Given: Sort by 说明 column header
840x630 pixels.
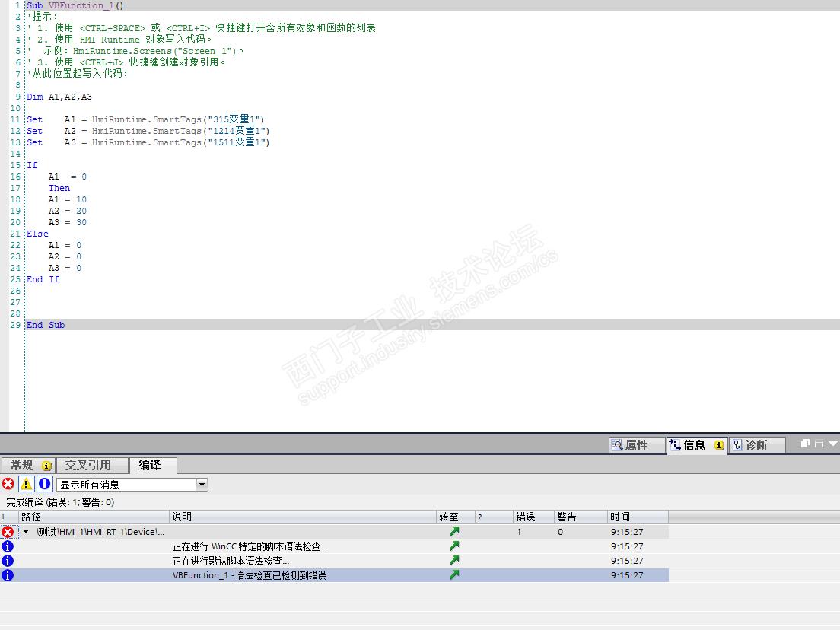Looking at the screenshot, I should click(x=303, y=517).
